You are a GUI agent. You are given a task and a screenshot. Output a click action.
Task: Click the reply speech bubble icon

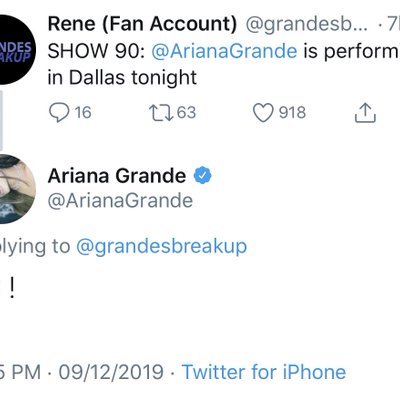[59, 112]
